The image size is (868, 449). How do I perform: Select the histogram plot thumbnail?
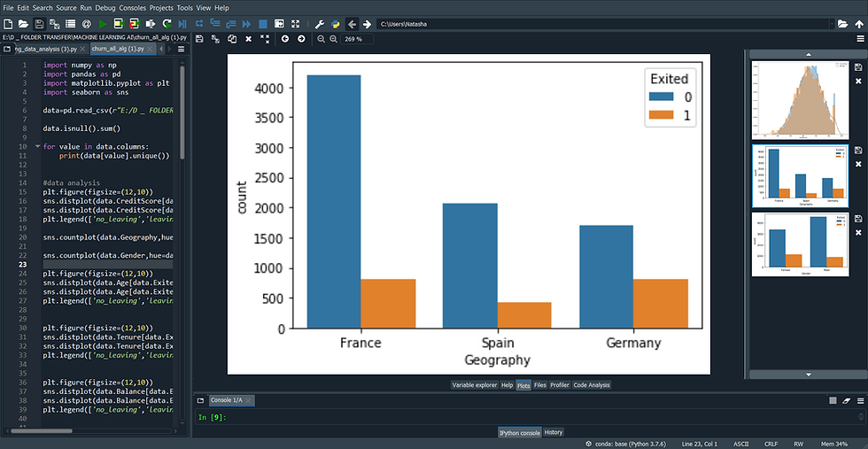tap(800, 100)
